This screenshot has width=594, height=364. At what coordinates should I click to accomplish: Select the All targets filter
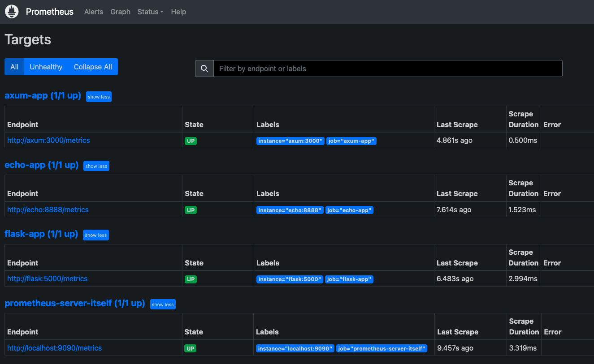point(14,67)
